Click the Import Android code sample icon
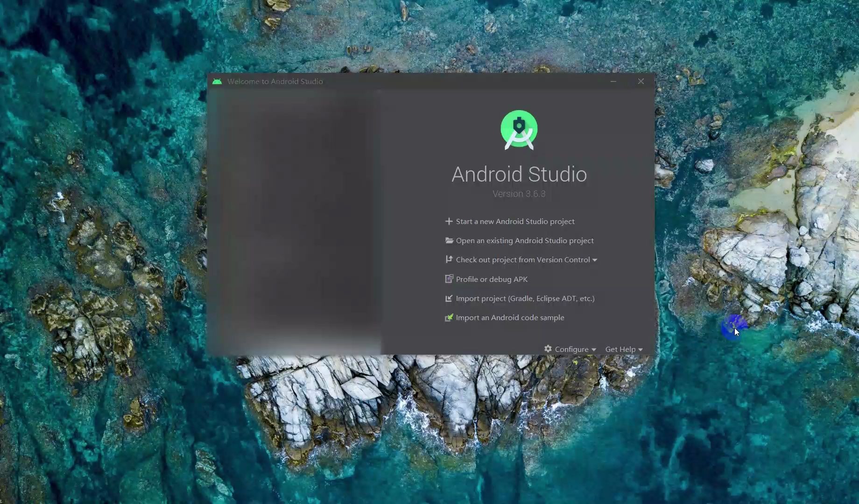Screen dimensions: 859x504 (449, 317)
